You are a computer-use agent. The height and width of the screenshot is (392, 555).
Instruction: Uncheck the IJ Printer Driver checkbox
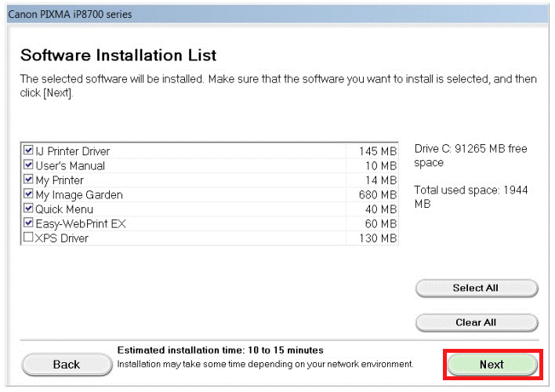(28, 151)
